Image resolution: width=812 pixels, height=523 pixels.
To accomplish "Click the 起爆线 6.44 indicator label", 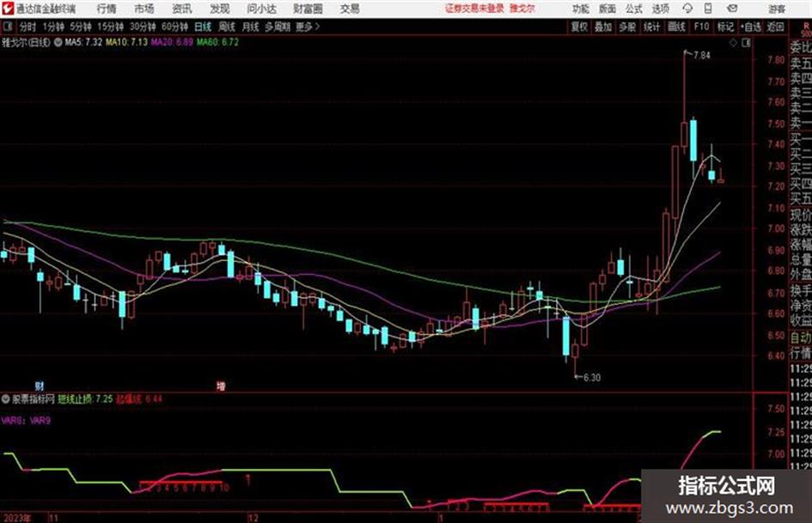I will point(139,398).
